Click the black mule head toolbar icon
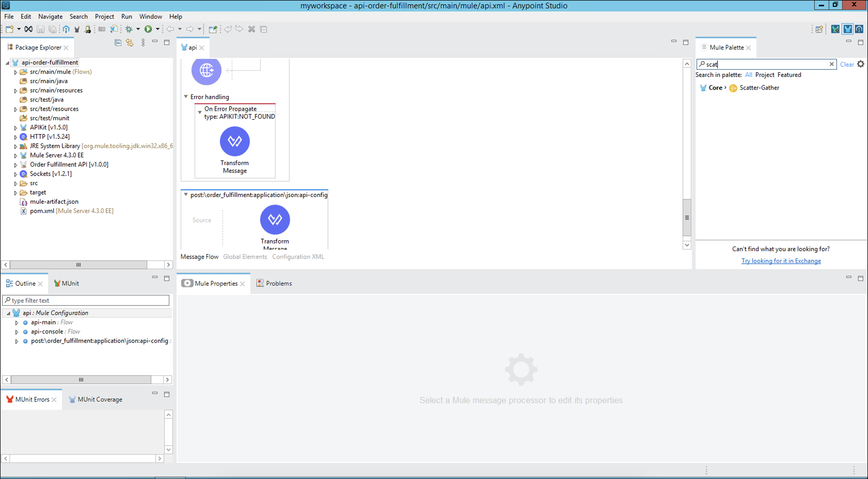 point(77,29)
